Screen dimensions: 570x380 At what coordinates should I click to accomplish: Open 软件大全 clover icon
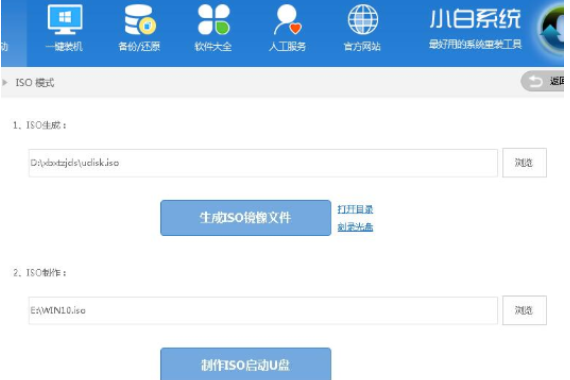213,20
